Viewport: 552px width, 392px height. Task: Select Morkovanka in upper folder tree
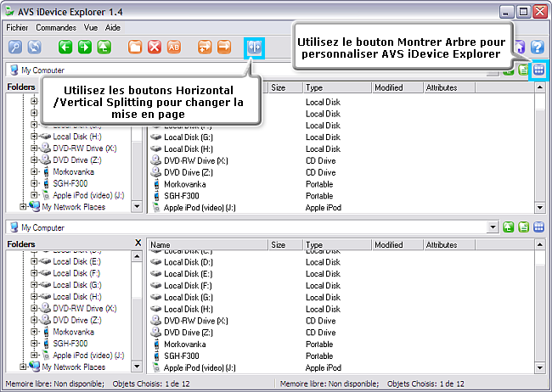73,171
